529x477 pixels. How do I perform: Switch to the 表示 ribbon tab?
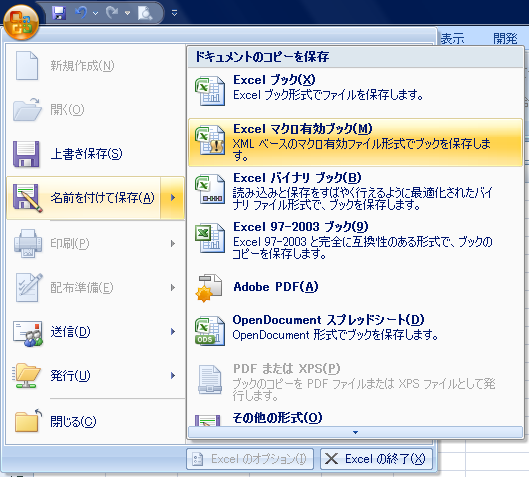point(452,38)
